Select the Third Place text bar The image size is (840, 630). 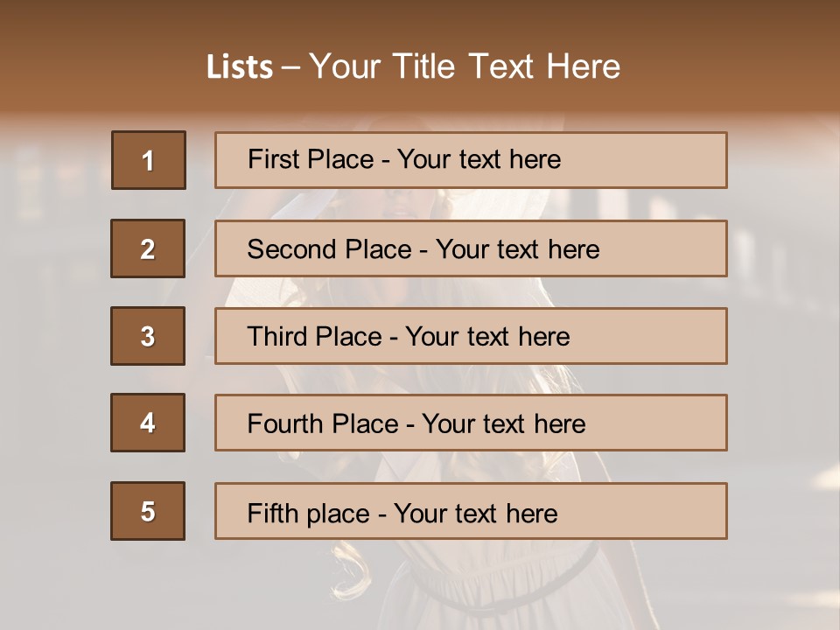pos(471,336)
